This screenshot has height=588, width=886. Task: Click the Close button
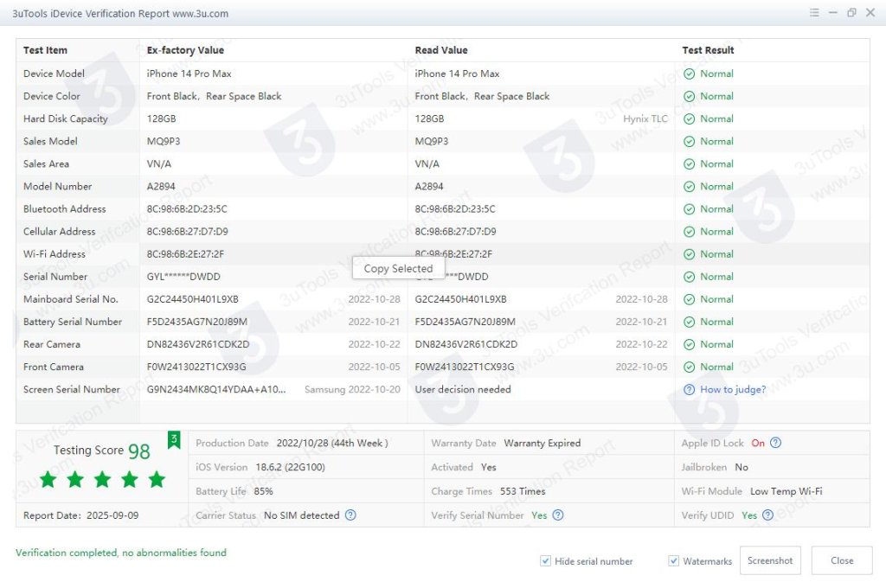tap(842, 560)
